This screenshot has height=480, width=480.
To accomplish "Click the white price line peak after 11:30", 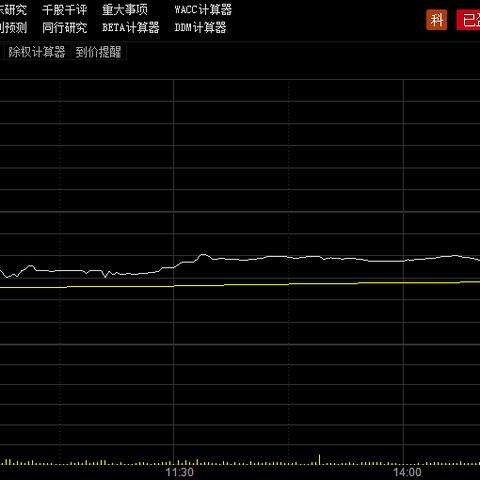I will 203,256.
